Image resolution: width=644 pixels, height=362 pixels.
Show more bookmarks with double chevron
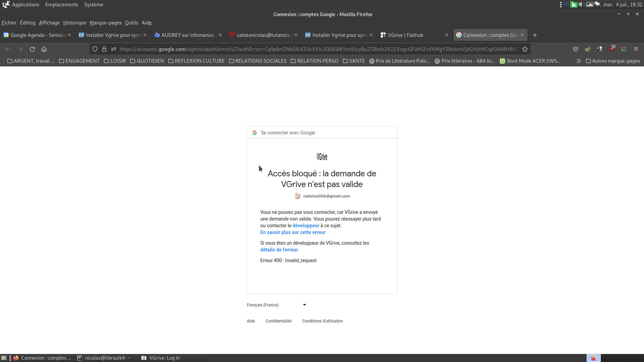point(579,61)
